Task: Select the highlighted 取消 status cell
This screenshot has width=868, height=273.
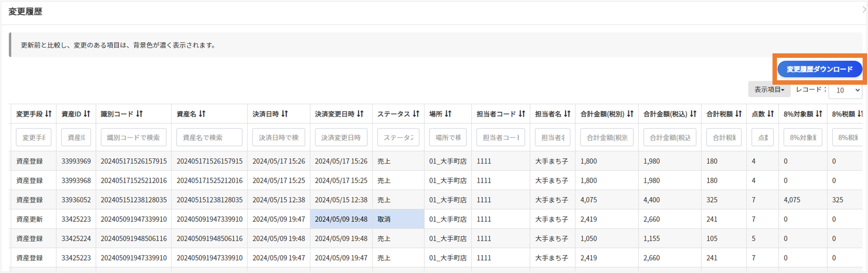Action: coord(398,219)
